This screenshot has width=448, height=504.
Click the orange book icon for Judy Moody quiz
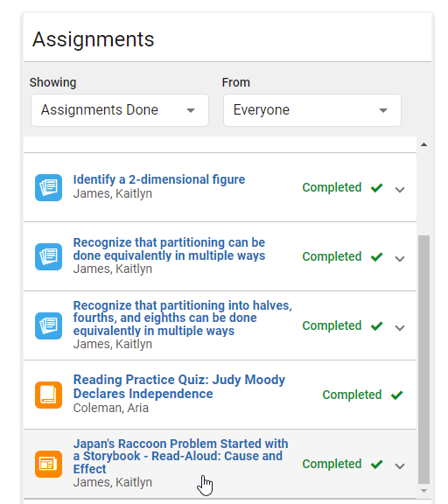pyautogui.click(x=48, y=395)
